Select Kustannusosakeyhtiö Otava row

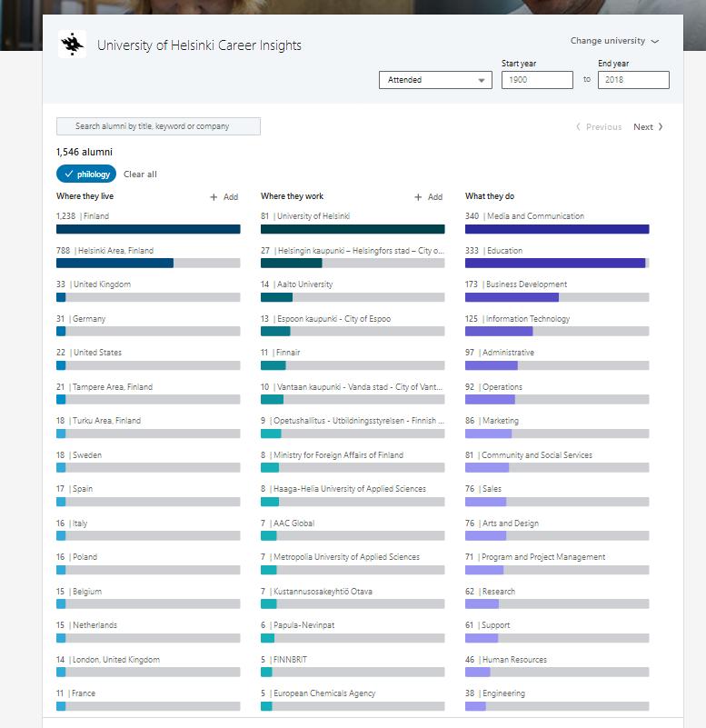(353, 598)
